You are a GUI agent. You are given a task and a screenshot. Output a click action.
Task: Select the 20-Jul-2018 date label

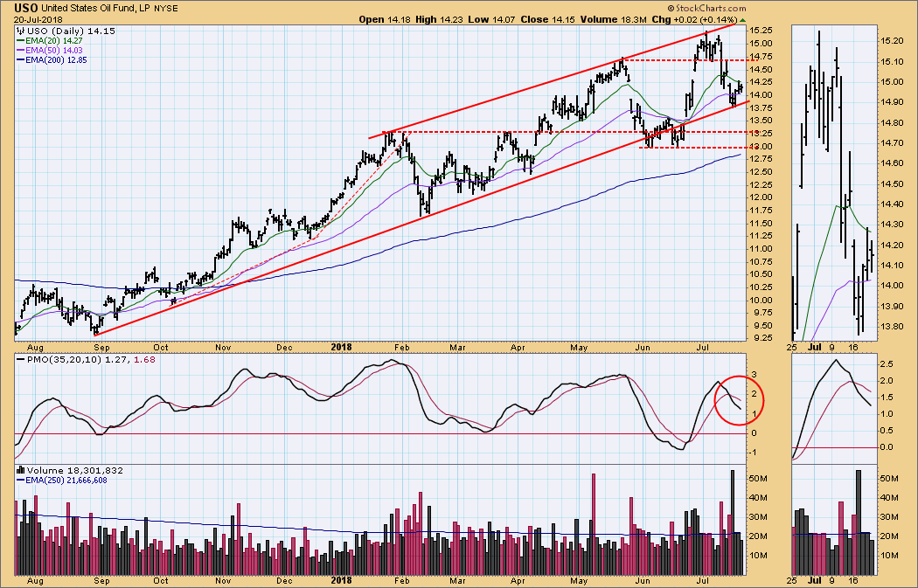pyautogui.click(x=38, y=19)
